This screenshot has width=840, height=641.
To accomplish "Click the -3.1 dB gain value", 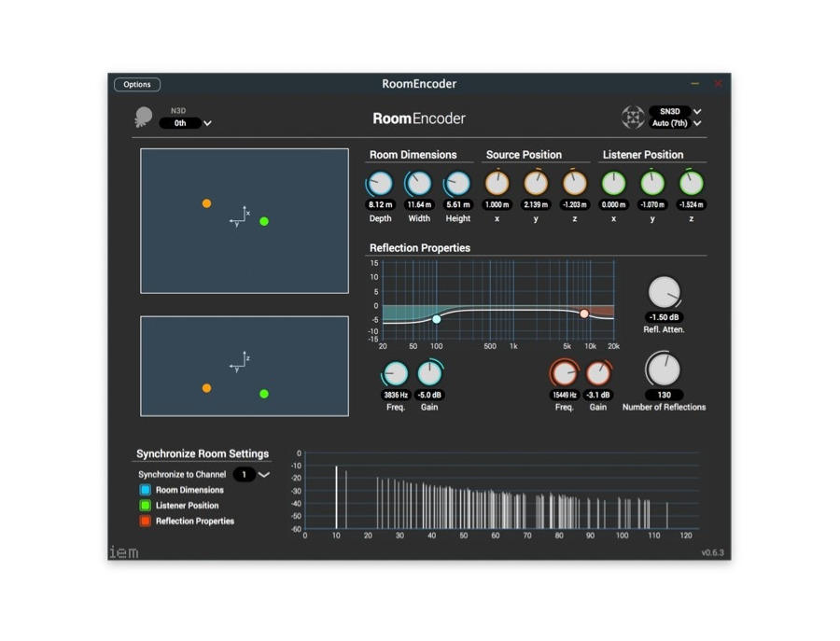I will tap(598, 395).
